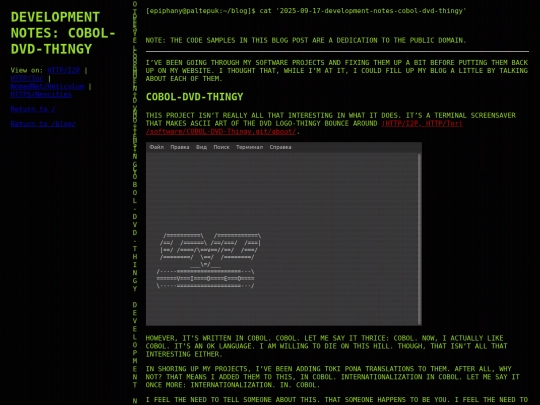
Task: Click Вид in the terminal screenshot menu
Action: click(201, 147)
